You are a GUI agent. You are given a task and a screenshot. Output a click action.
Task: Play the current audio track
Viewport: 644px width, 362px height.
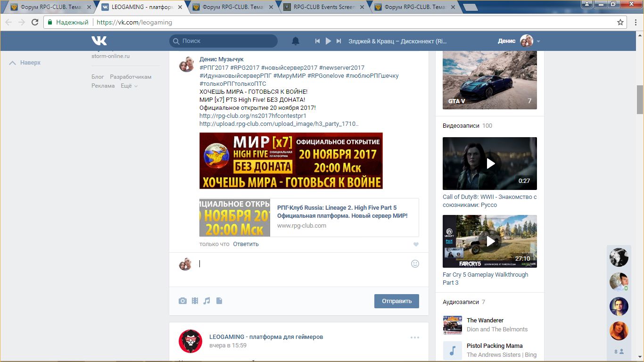pos(328,41)
